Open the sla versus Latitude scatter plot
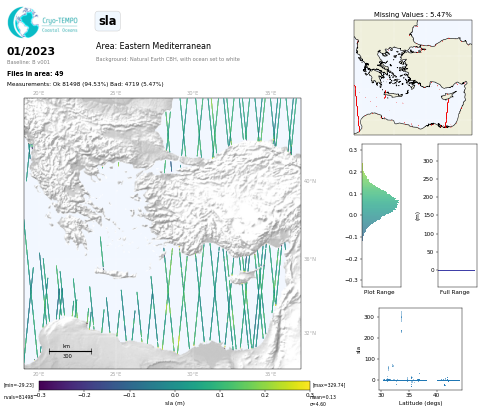492x410 pixels. coord(421,349)
